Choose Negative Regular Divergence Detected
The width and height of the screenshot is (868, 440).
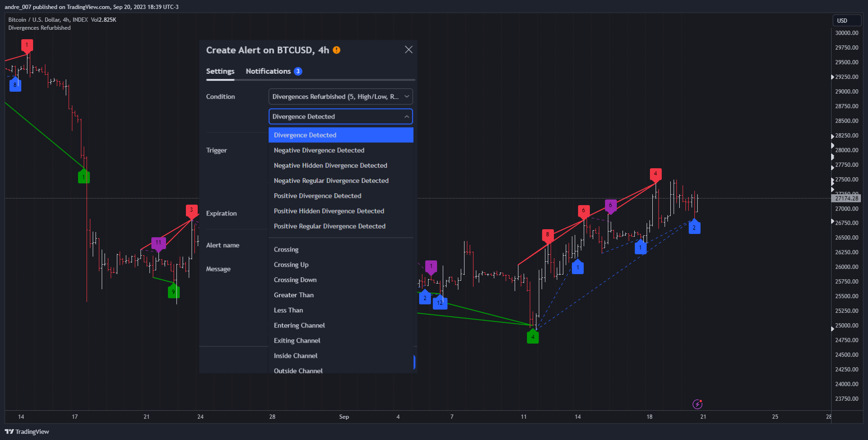click(341, 181)
